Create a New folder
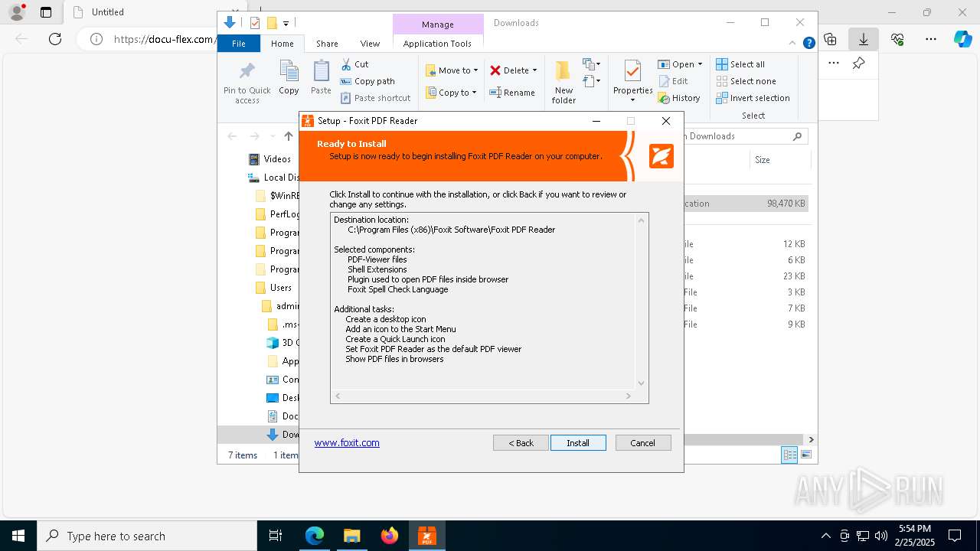Screen dimensions: 980x551 563,82
